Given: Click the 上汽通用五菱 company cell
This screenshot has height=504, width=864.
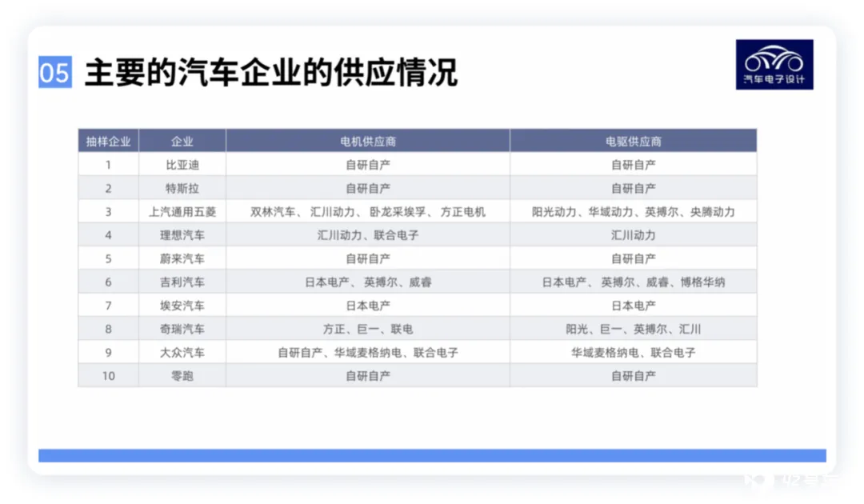Looking at the screenshot, I should coord(182,211).
